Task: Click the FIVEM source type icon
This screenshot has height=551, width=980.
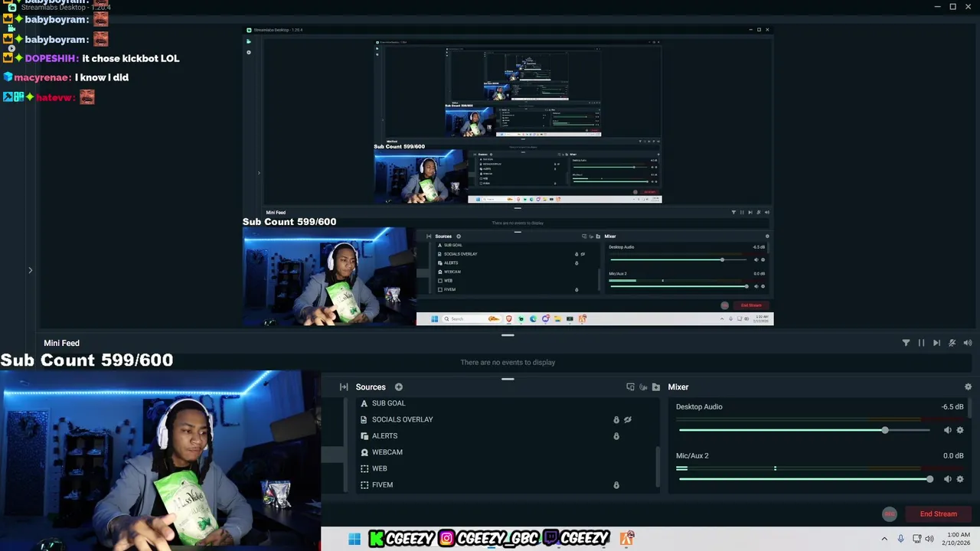Action: [364, 485]
